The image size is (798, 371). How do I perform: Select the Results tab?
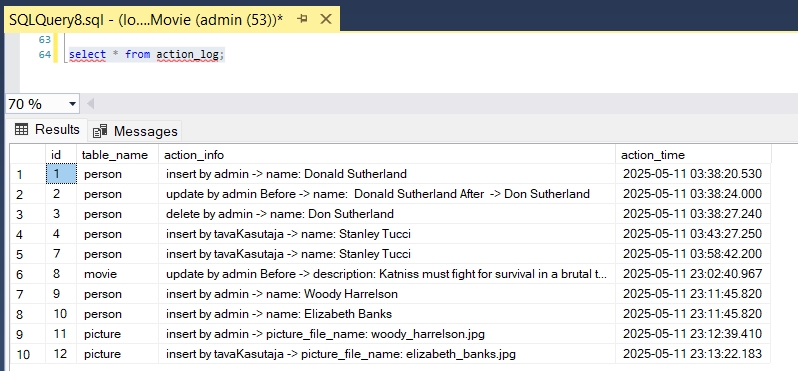point(47,130)
